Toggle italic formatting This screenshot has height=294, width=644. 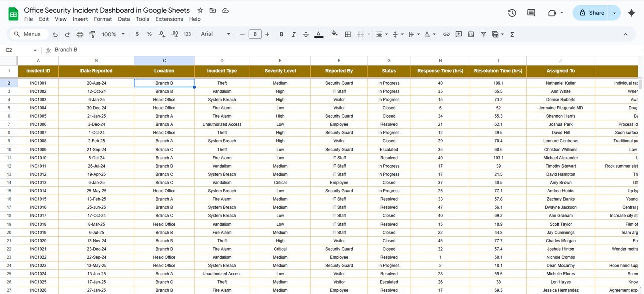point(294,34)
